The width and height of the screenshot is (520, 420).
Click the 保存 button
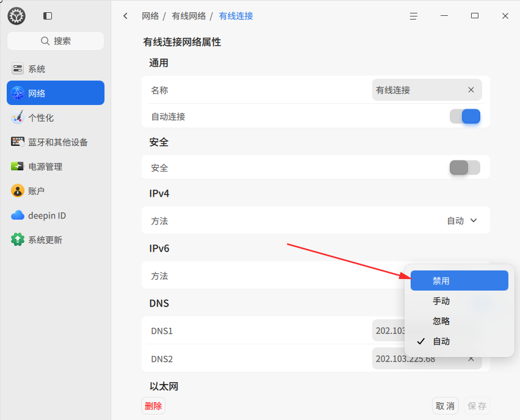click(477, 406)
